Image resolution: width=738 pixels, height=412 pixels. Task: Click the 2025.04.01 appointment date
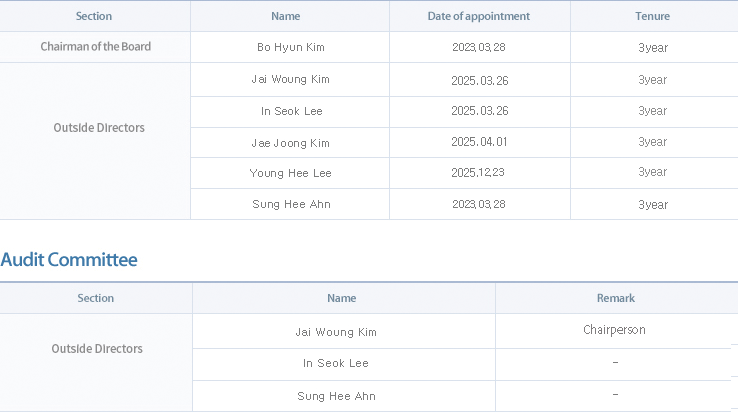click(x=479, y=142)
